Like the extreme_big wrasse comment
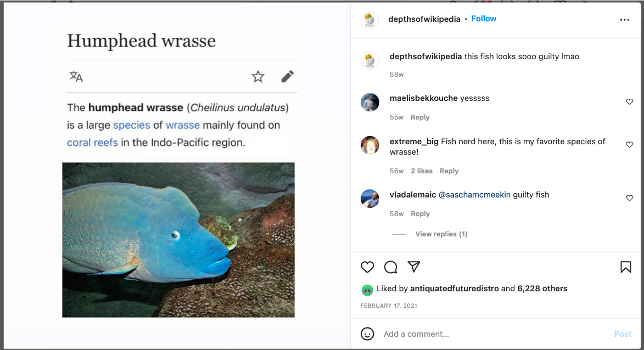 (629, 144)
